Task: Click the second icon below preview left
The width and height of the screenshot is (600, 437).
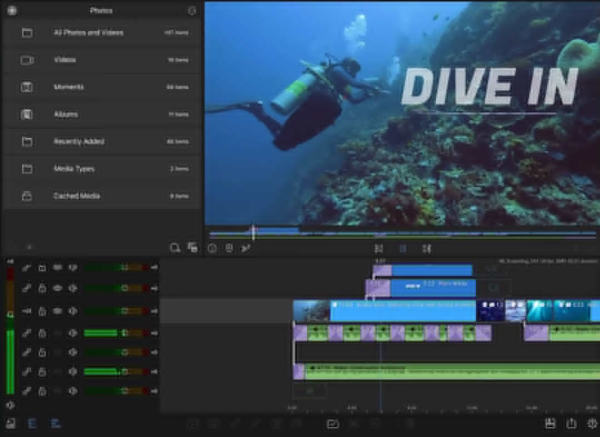Action: tap(229, 249)
